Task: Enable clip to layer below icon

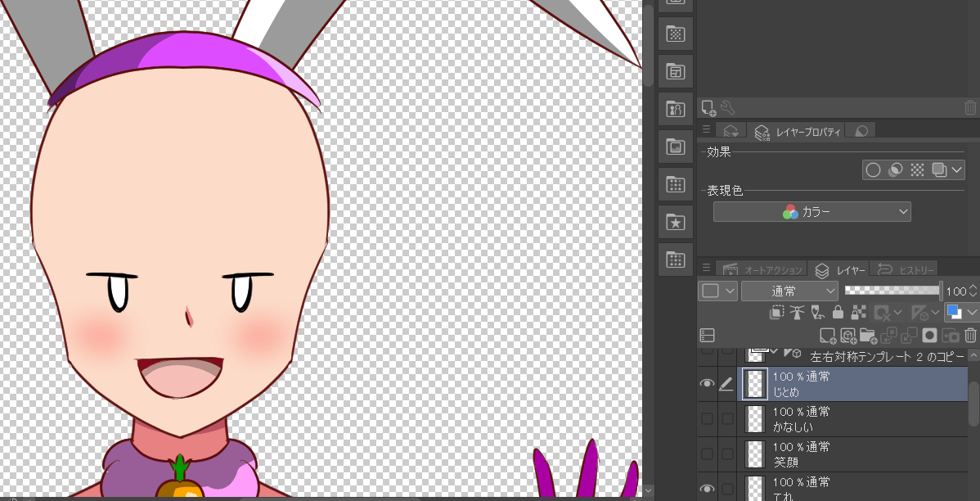Action: pos(778,312)
